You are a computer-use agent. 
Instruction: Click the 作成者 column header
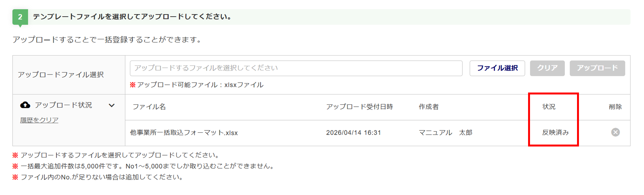[x=429, y=107]
